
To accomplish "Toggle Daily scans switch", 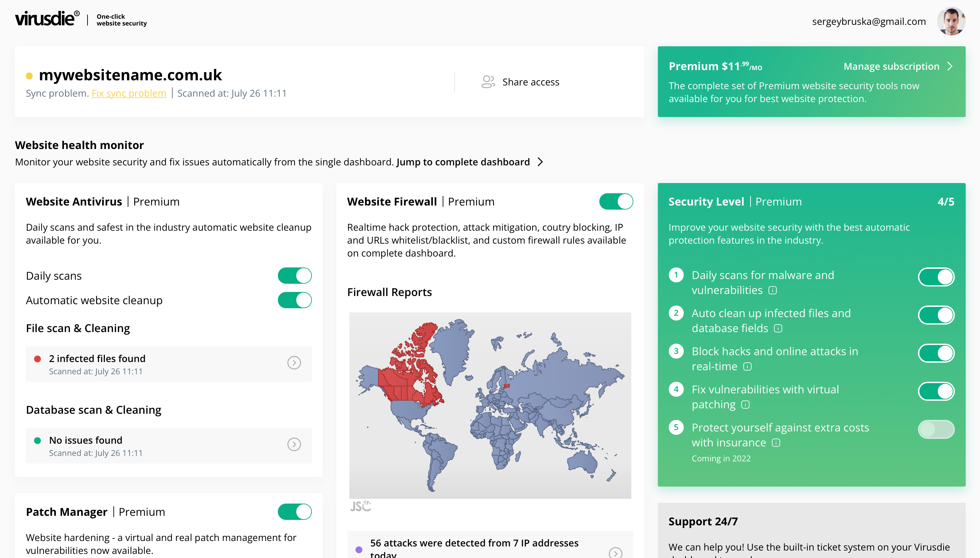I will (295, 276).
